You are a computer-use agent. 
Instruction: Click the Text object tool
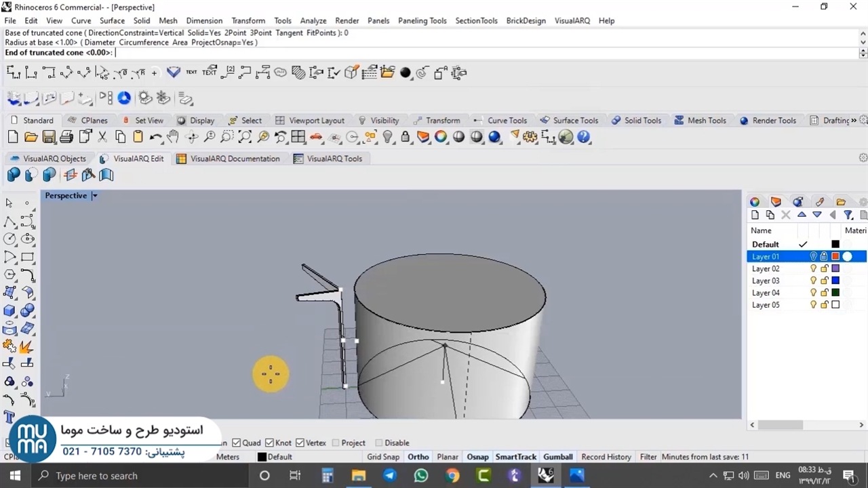pyautogui.click(x=9, y=417)
